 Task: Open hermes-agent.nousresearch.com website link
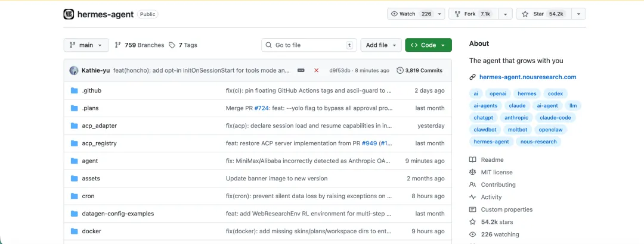[x=528, y=77]
